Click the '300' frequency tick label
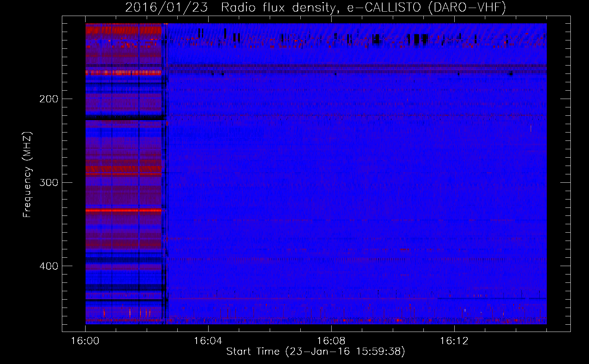 [49, 182]
